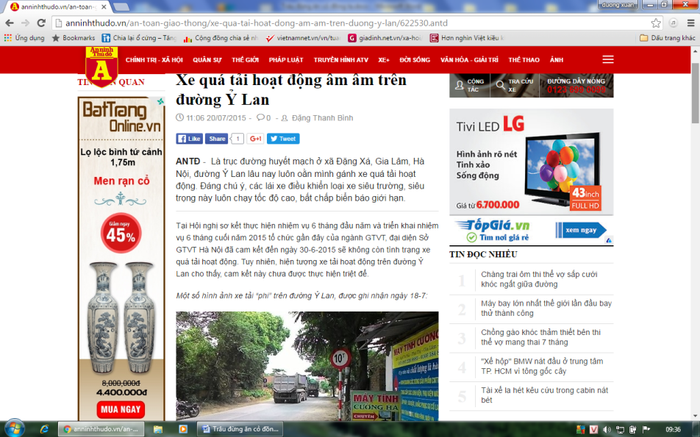The image size is (700, 437).
Task: Click the Twitter Tweet button
Action: (x=283, y=138)
